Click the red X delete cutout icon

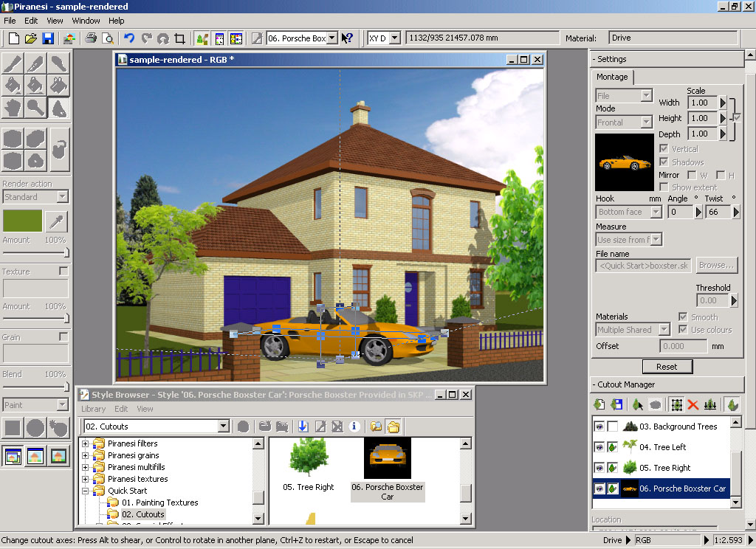tap(693, 405)
